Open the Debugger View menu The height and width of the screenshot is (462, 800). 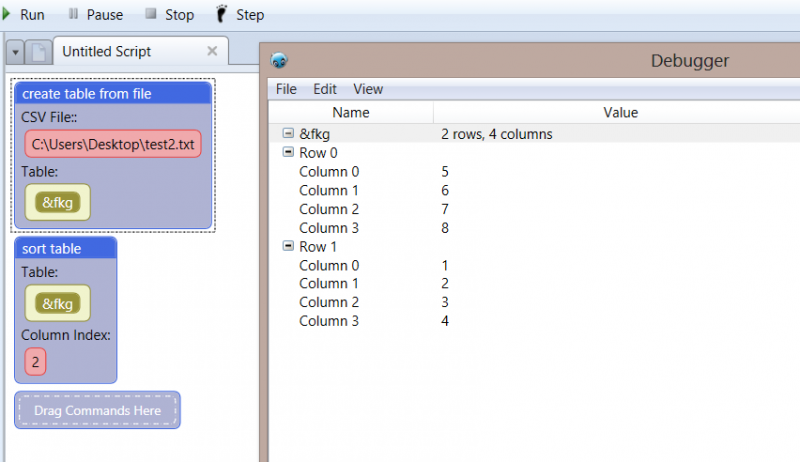pos(368,89)
